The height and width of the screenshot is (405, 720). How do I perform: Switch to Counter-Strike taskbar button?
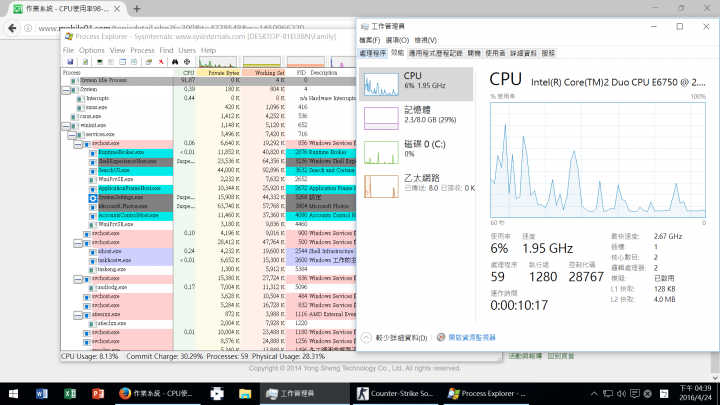point(395,394)
